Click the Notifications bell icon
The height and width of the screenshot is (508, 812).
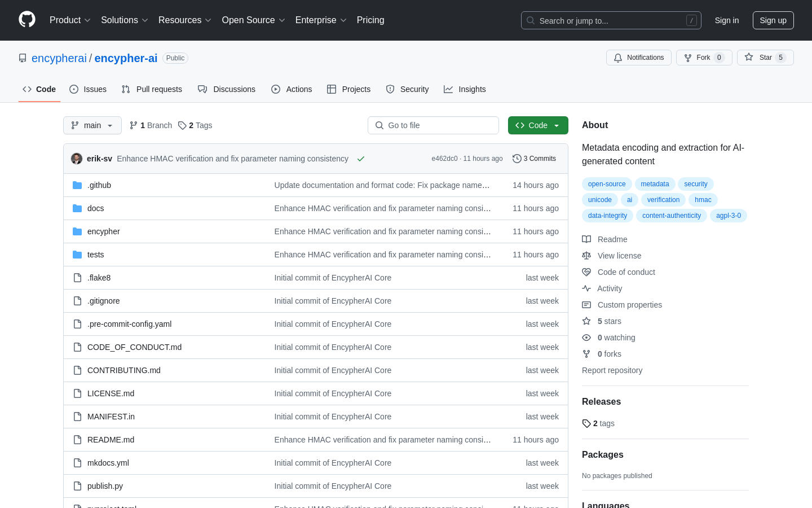[x=618, y=58]
